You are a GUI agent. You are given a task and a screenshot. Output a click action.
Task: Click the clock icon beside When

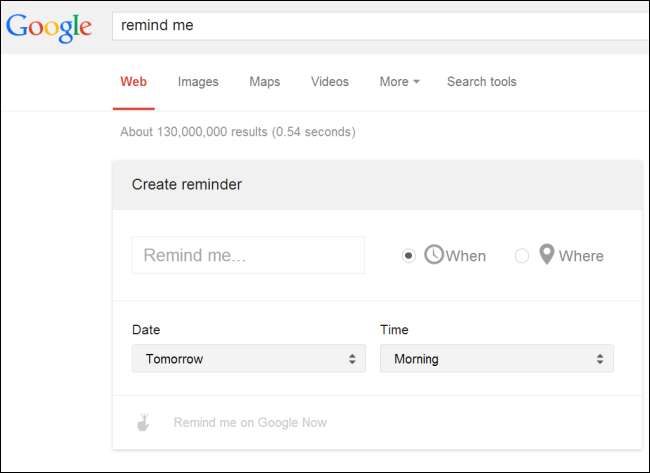(x=434, y=255)
